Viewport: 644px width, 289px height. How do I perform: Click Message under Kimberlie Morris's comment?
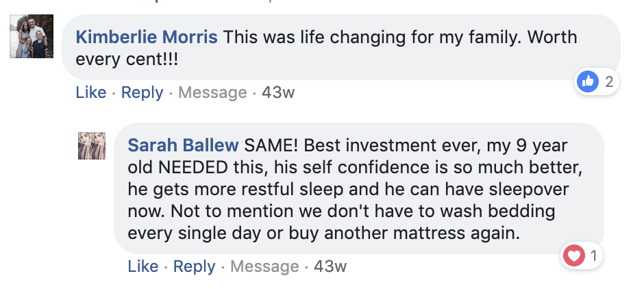(x=212, y=92)
